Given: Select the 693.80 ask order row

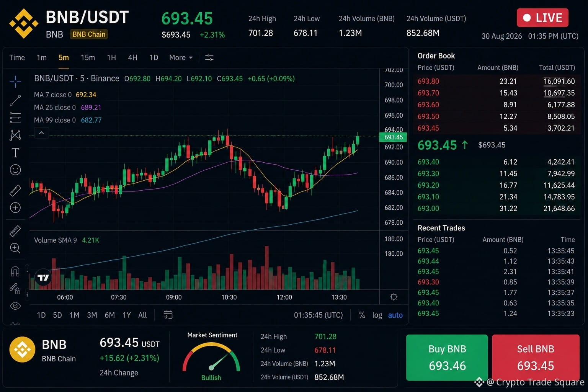Looking at the screenshot, I should click(496, 81).
